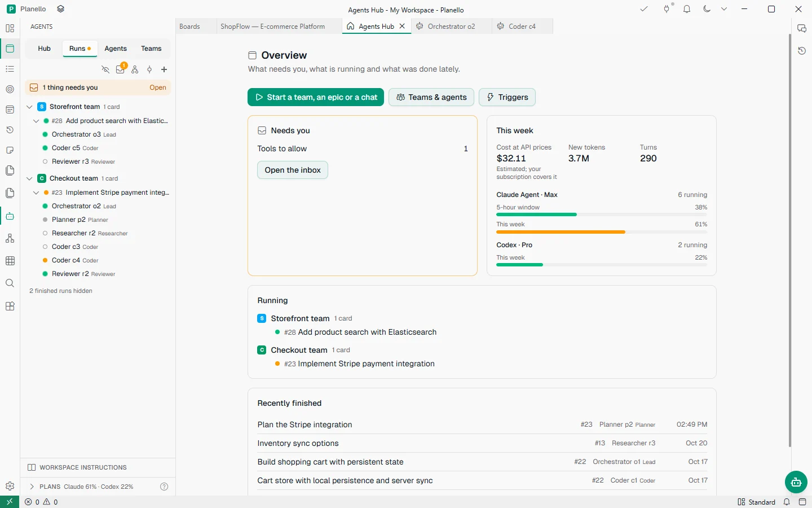Collapse the Storefront team group

click(29, 107)
